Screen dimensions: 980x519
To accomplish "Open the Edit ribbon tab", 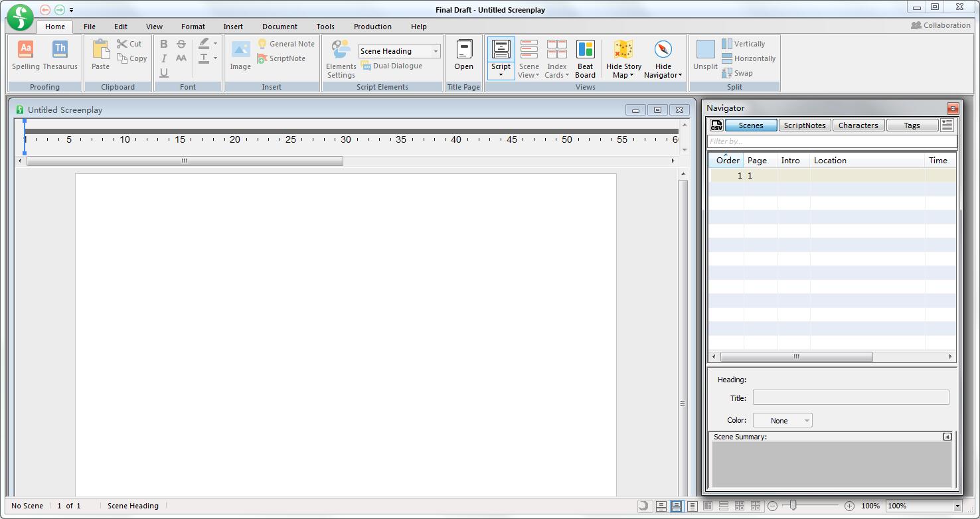I will click(121, 27).
